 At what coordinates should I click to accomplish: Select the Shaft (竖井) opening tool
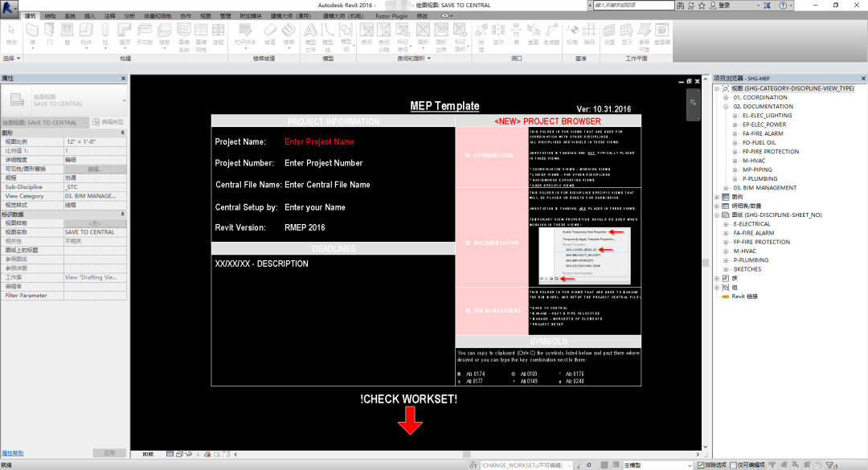(499, 35)
